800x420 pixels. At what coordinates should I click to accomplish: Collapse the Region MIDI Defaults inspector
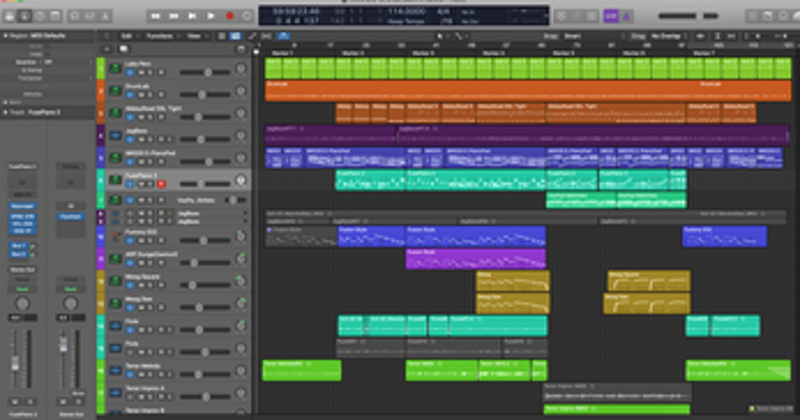6,36
